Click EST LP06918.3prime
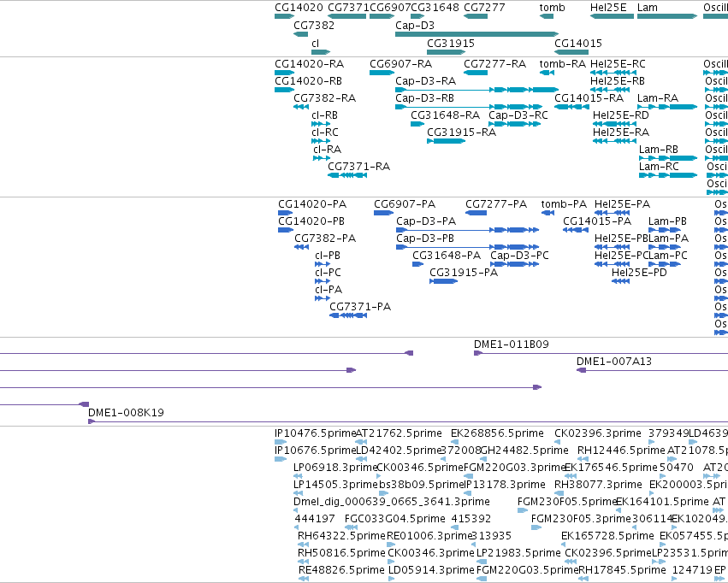 [335, 468]
